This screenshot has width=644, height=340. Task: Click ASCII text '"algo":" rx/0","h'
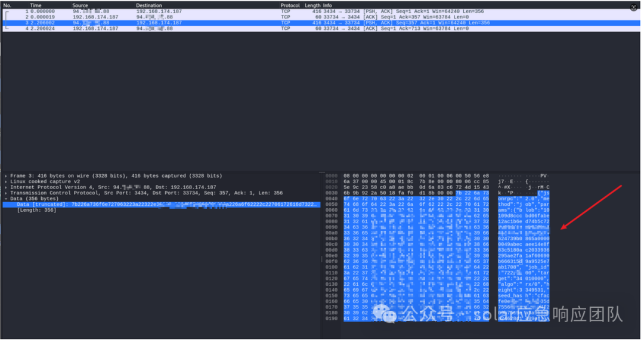click(524, 284)
